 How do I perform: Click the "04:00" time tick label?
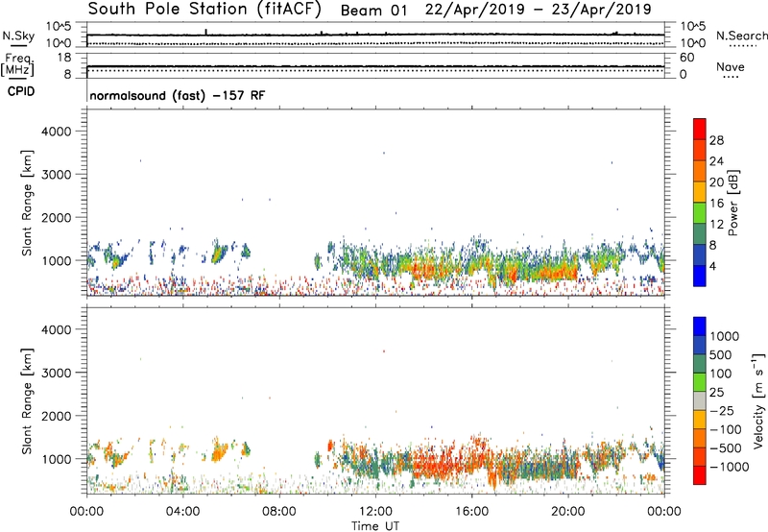pos(183,512)
